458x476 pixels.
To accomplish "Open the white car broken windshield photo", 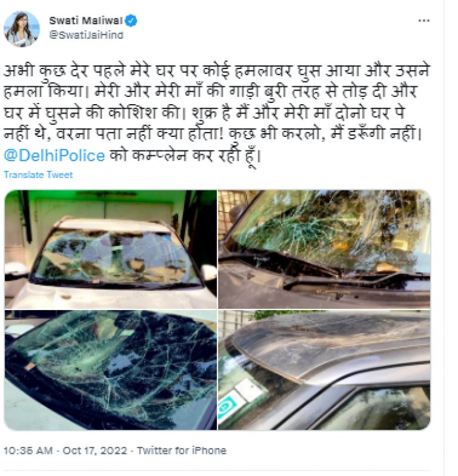I will click(x=111, y=249).
